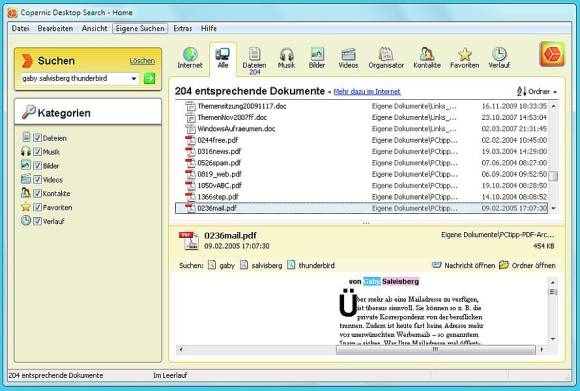Click Nachricht öffnen
580x391 pixels.
tap(464, 265)
